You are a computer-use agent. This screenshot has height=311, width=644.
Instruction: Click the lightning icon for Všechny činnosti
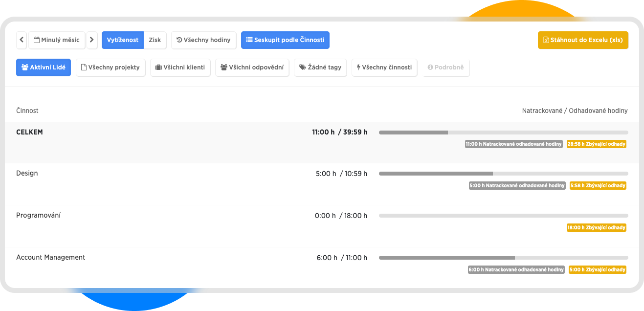pos(359,67)
